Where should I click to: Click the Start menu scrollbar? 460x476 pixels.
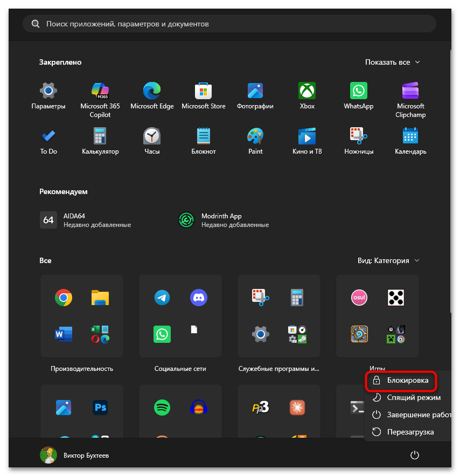(450, 182)
